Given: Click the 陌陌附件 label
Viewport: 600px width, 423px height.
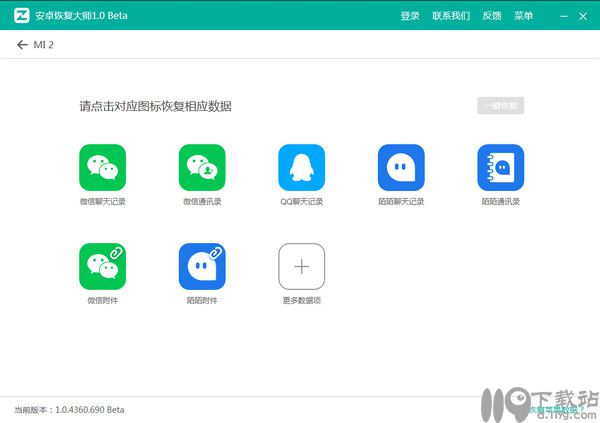Looking at the screenshot, I should (x=202, y=301).
